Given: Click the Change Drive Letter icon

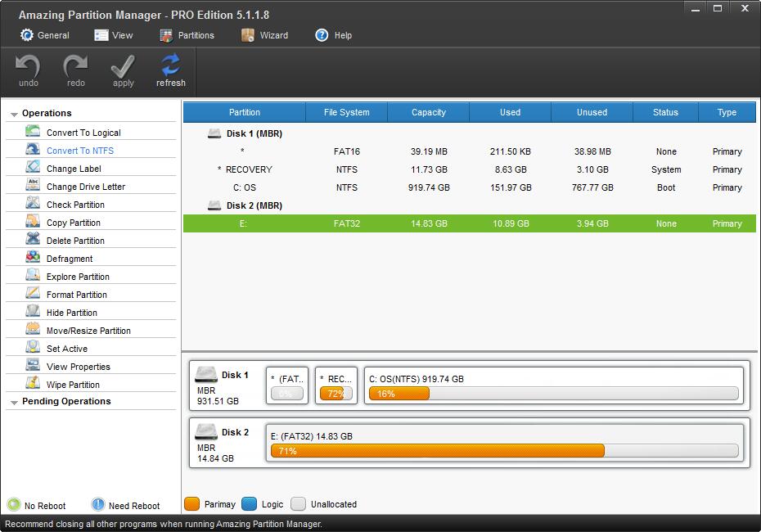Looking at the screenshot, I should point(33,186).
